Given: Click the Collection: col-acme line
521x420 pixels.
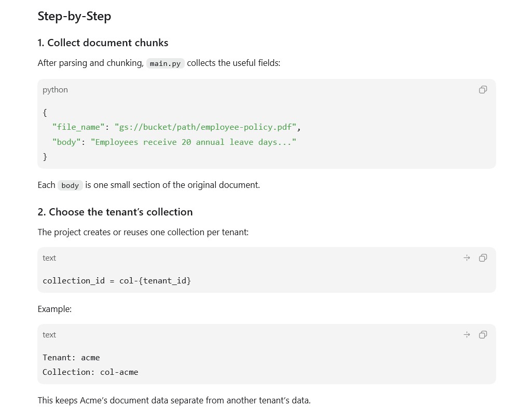Looking at the screenshot, I should click(90, 372).
